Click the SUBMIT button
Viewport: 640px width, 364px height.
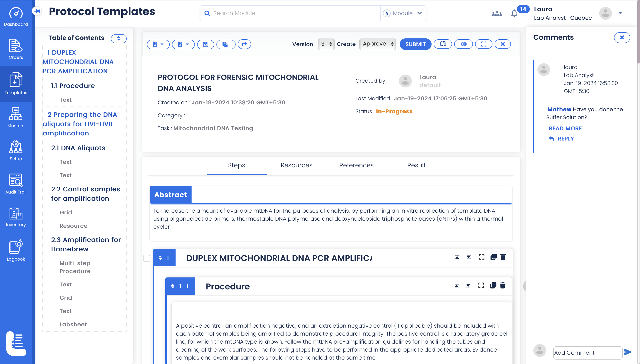(x=415, y=44)
